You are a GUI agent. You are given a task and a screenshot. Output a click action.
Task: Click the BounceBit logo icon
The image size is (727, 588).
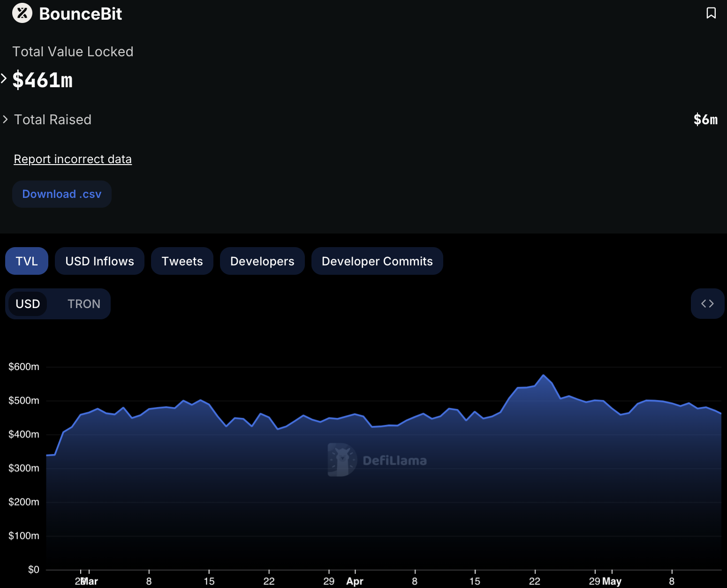[x=22, y=13]
